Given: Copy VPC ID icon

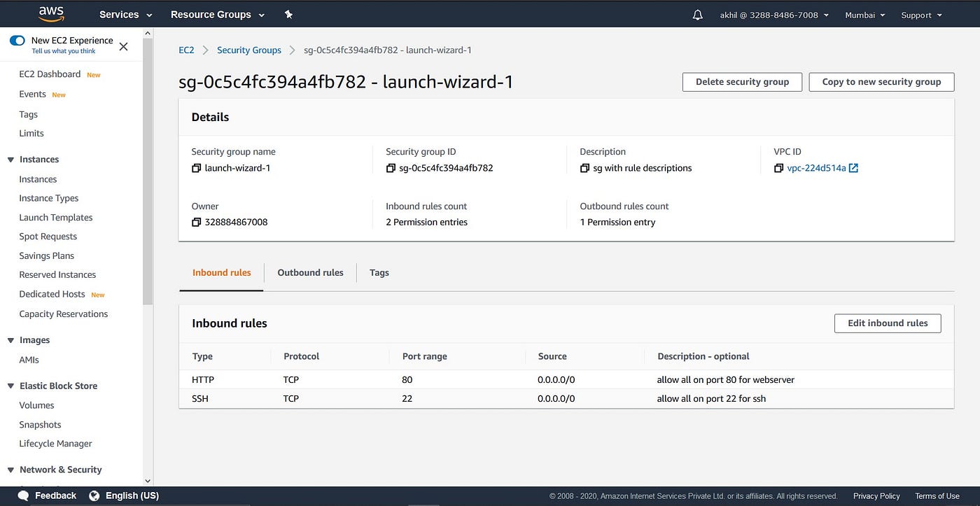Looking at the screenshot, I should point(778,168).
